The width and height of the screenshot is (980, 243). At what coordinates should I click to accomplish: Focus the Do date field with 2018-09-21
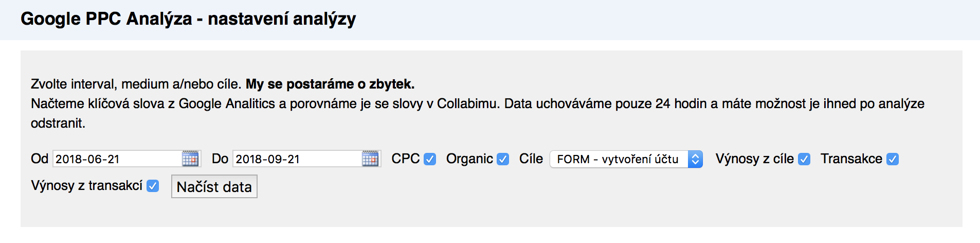(x=298, y=159)
